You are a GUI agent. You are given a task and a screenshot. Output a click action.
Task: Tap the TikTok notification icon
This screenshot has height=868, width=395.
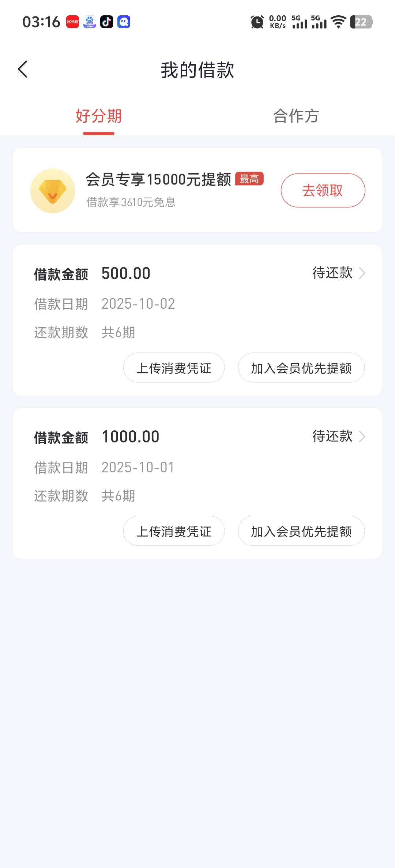pyautogui.click(x=106, y=22)
